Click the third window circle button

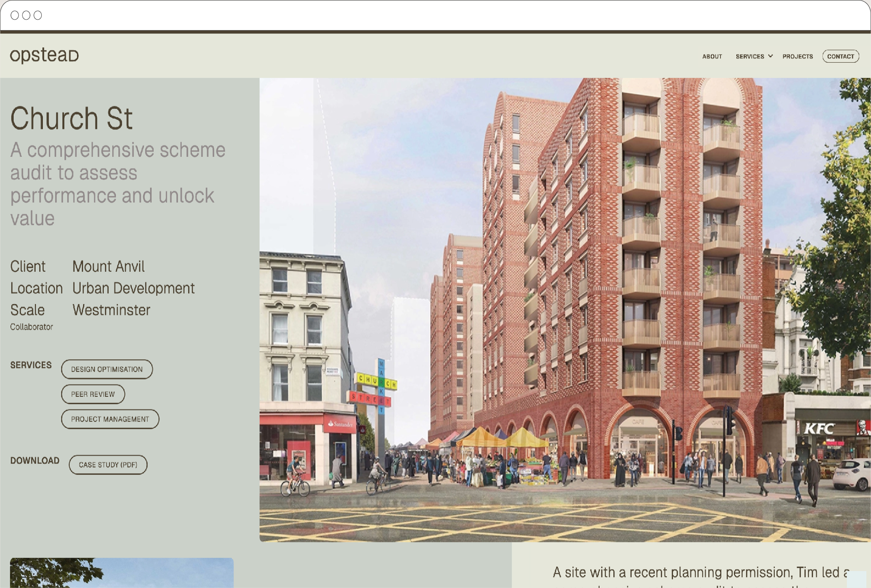(38, 15)
